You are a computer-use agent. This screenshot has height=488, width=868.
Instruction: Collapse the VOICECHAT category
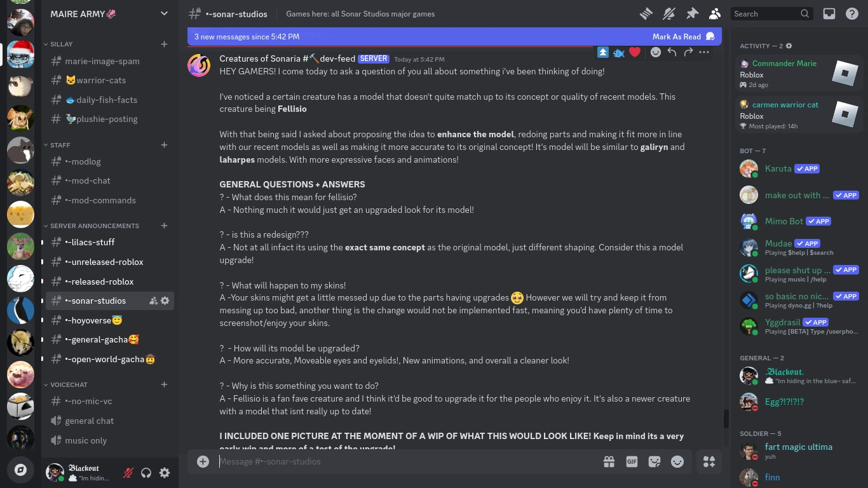(61, 384)
